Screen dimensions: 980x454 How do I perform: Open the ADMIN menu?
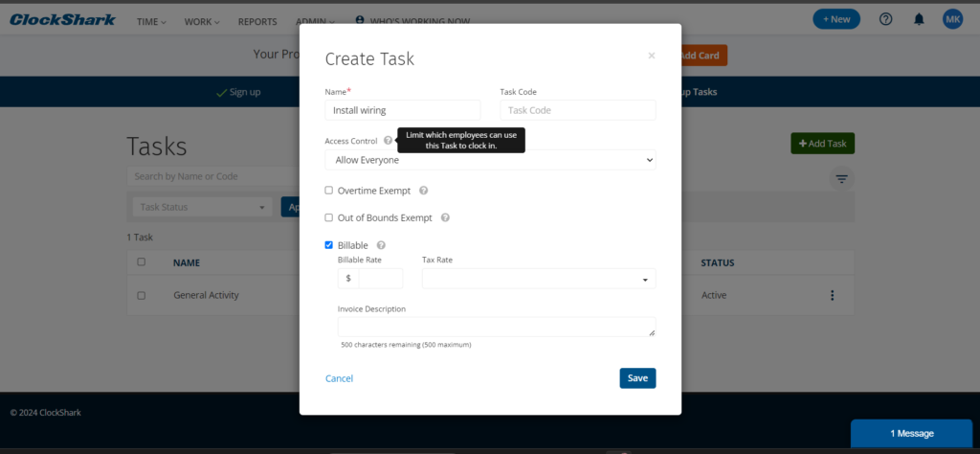point(315,22)
